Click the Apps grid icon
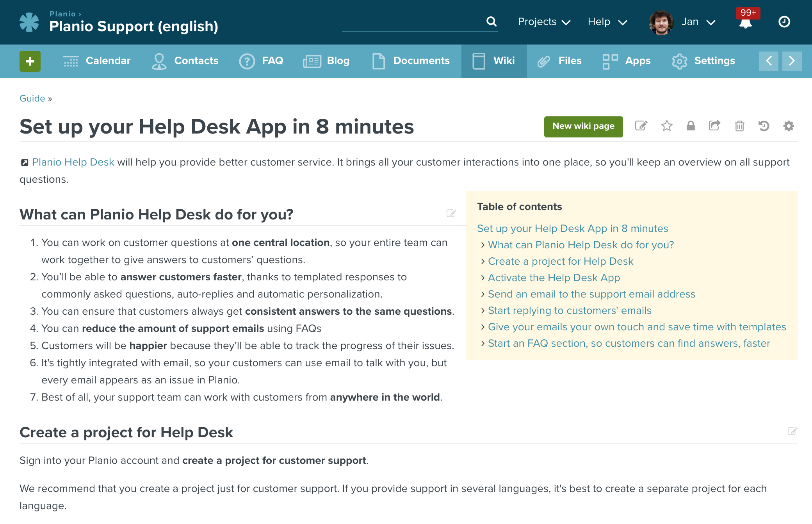 610,61
